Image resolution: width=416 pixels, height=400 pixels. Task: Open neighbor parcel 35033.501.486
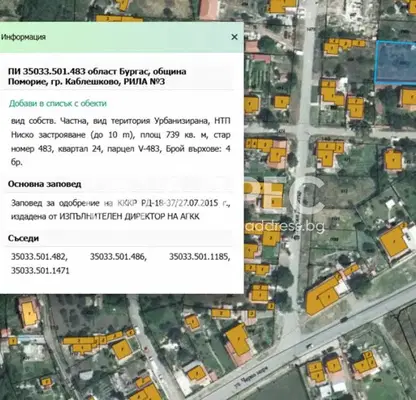coord(118,257)
